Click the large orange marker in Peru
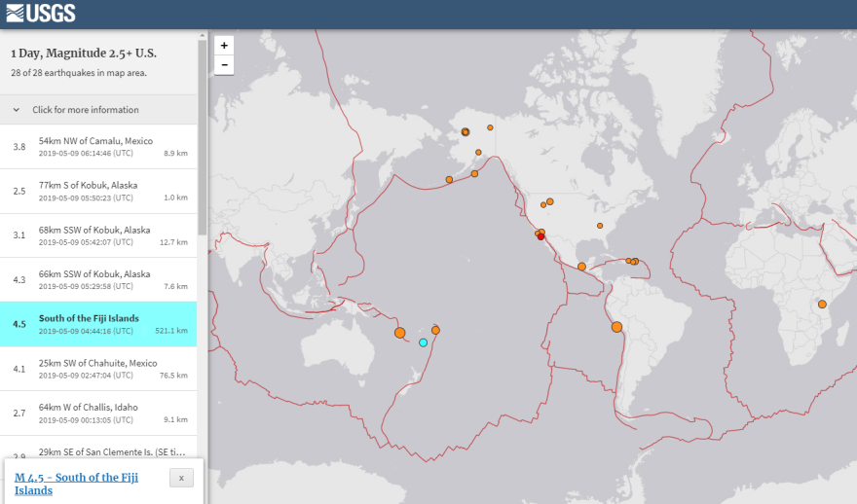The image size is (857, 504). (x=616, y=327)
